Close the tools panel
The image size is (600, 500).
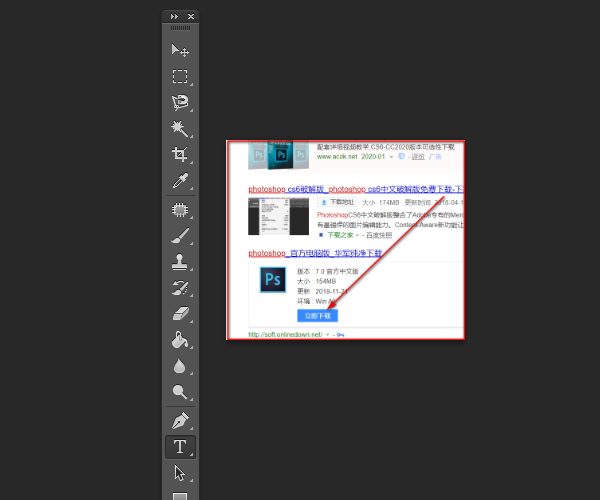(x=191, y=16)
